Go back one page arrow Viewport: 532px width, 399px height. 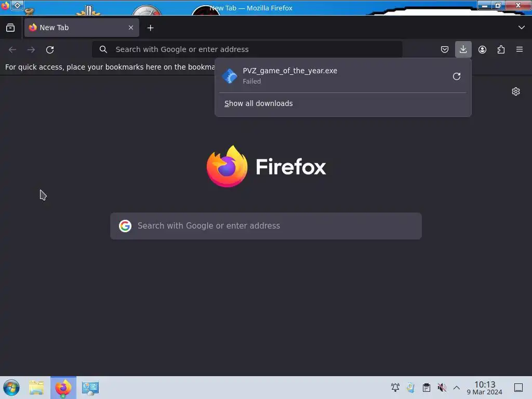pyautogui.click(x=12, y=49)
